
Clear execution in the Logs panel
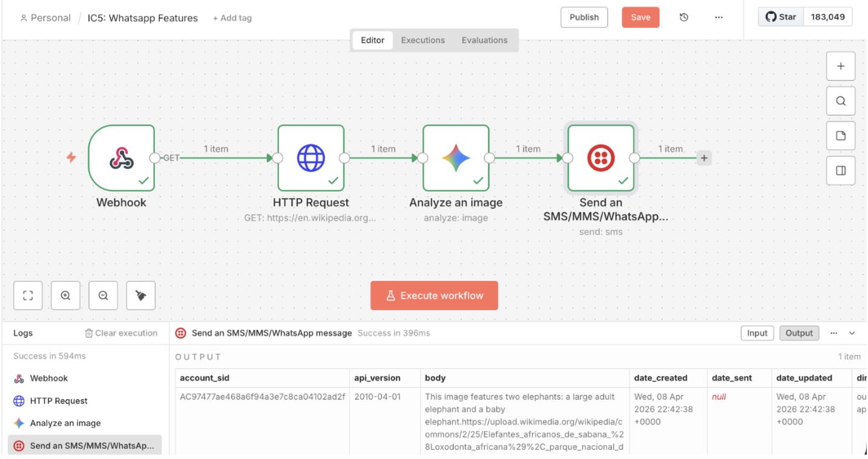click(121, 333)
